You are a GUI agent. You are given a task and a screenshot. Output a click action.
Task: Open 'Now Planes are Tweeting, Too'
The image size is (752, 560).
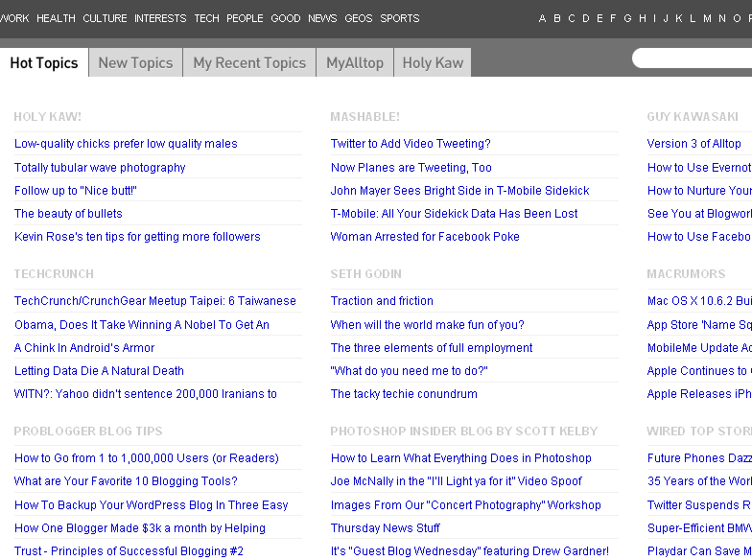[411, 167]
